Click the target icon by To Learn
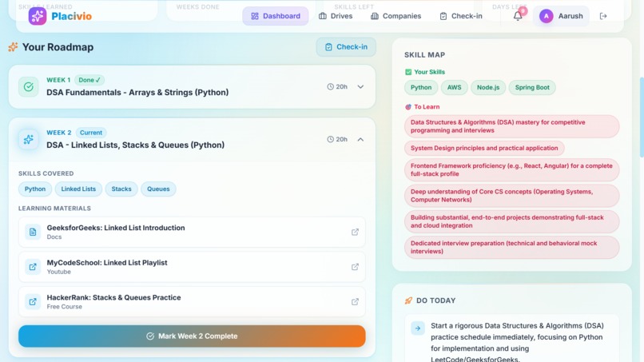644x362 pixels. (x=408, y=107)
